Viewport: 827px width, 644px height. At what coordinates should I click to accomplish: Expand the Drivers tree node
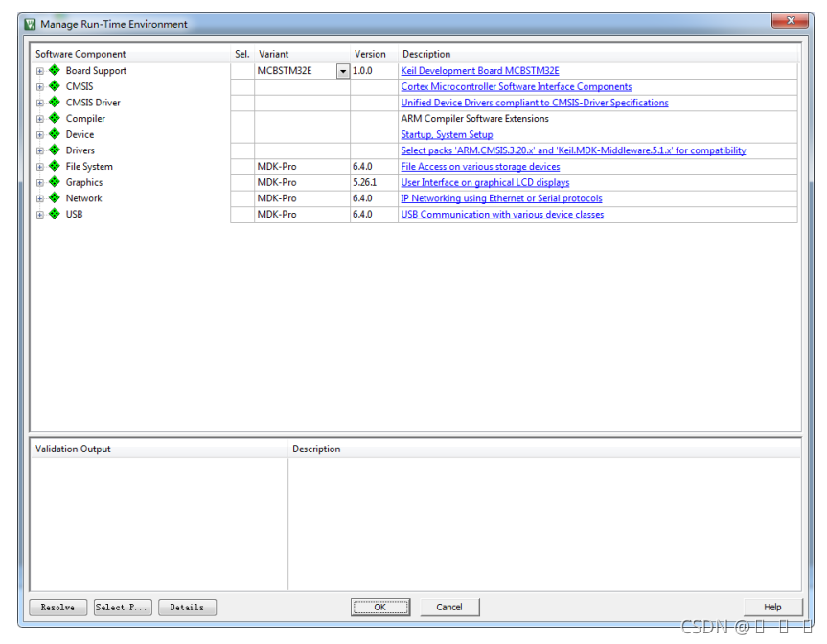point(39,150)
